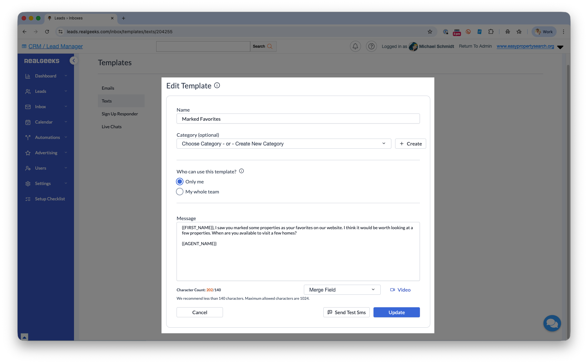Image resolution: width=588 pixels, height=364 pixels.
Task: Click the Send Test Sms button
Action: (x=347, y=312)
